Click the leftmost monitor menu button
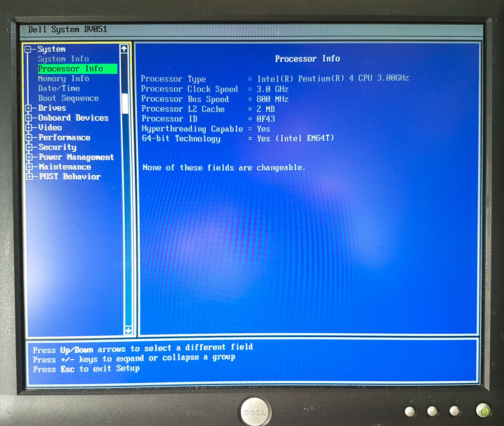Screen dimensions: 504x426 [410, 411]
